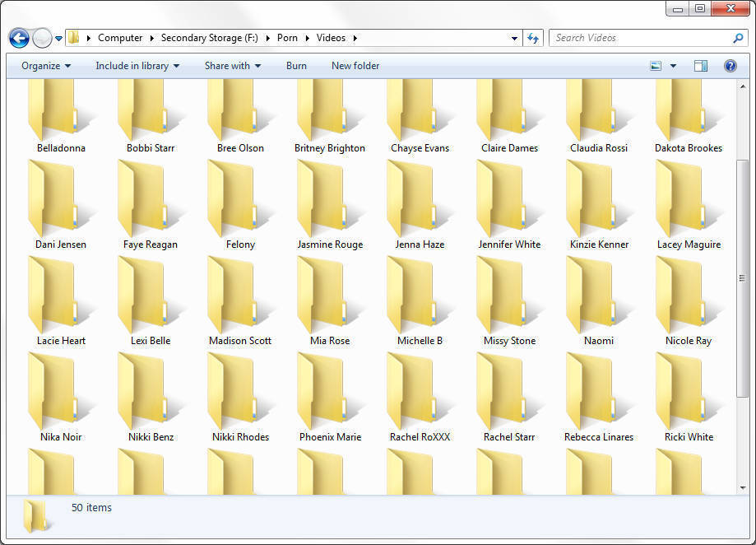The width and height of the screenshot is (756, 545).
Task: Select the Rachel RoXXX folder
Action: coord(420,398)
